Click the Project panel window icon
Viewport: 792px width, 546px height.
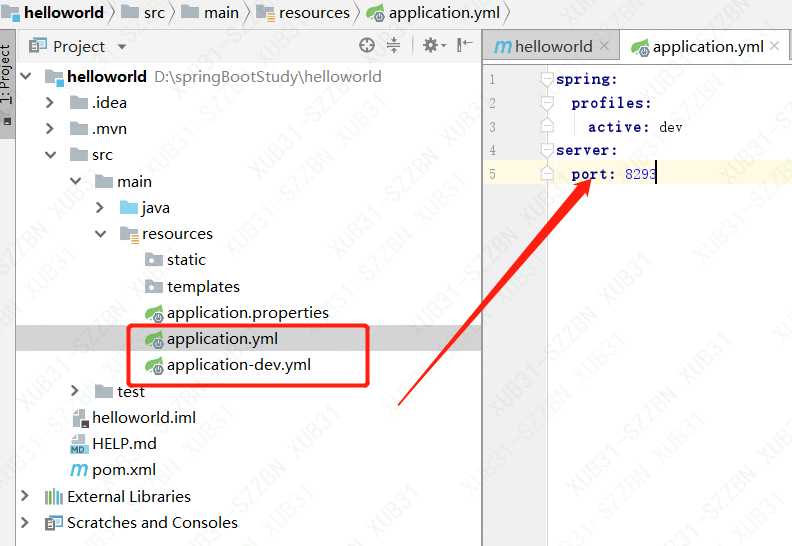pyautogui.click(x=38, y=46)
